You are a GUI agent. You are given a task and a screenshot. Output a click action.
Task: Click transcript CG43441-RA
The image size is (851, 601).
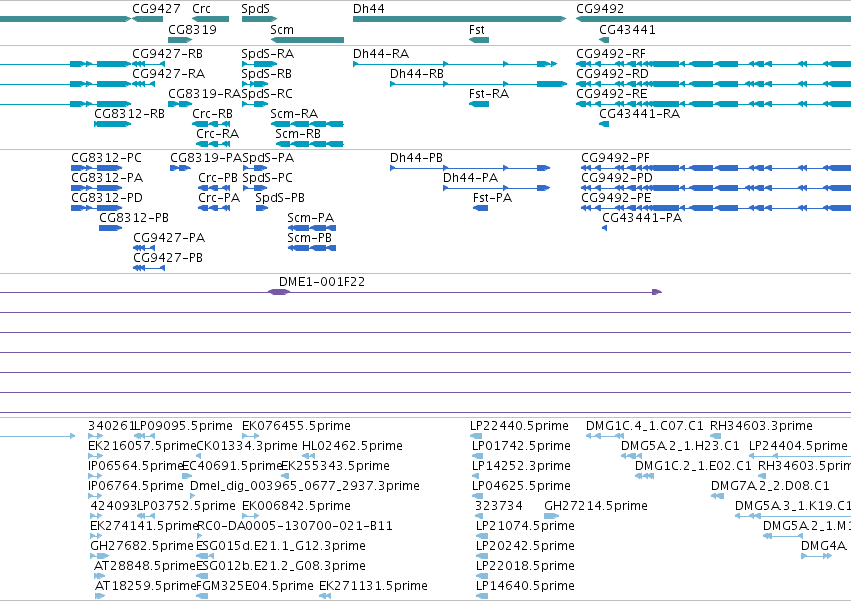604,124
